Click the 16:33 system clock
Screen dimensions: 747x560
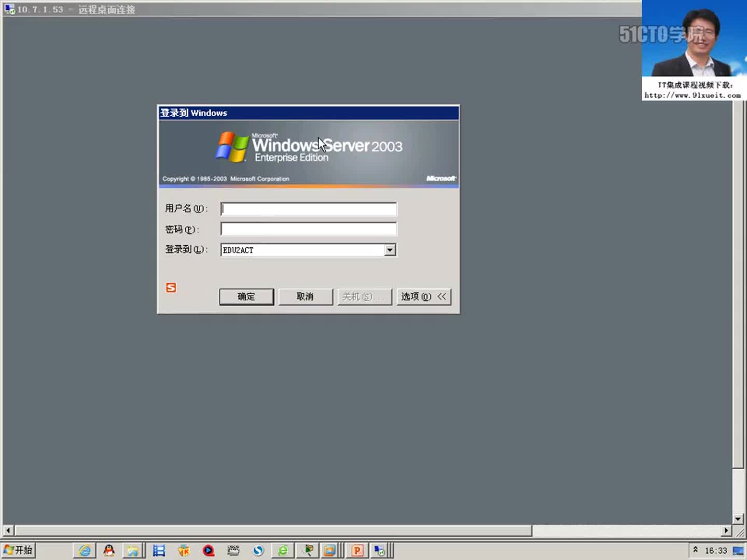click(x=716, y=551)
